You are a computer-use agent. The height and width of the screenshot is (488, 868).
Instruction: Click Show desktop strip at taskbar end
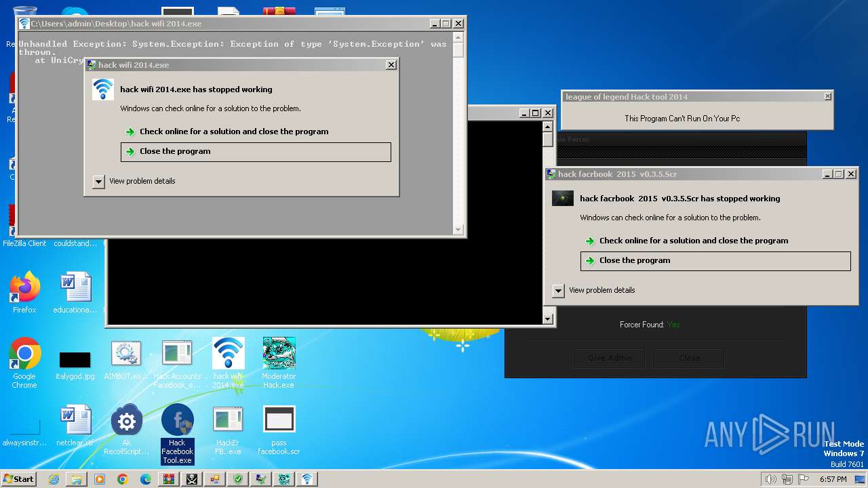(x=861, y=479)
